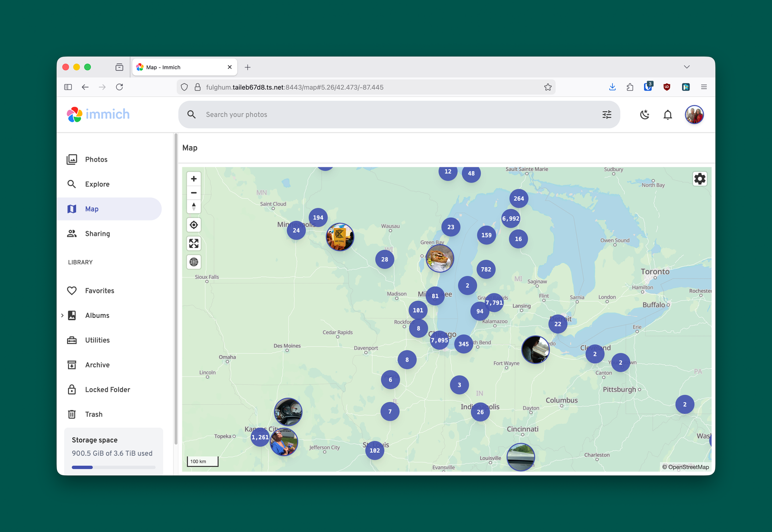772x532 pixels.
Task: Open search filter options
Action: pos(607,115)
